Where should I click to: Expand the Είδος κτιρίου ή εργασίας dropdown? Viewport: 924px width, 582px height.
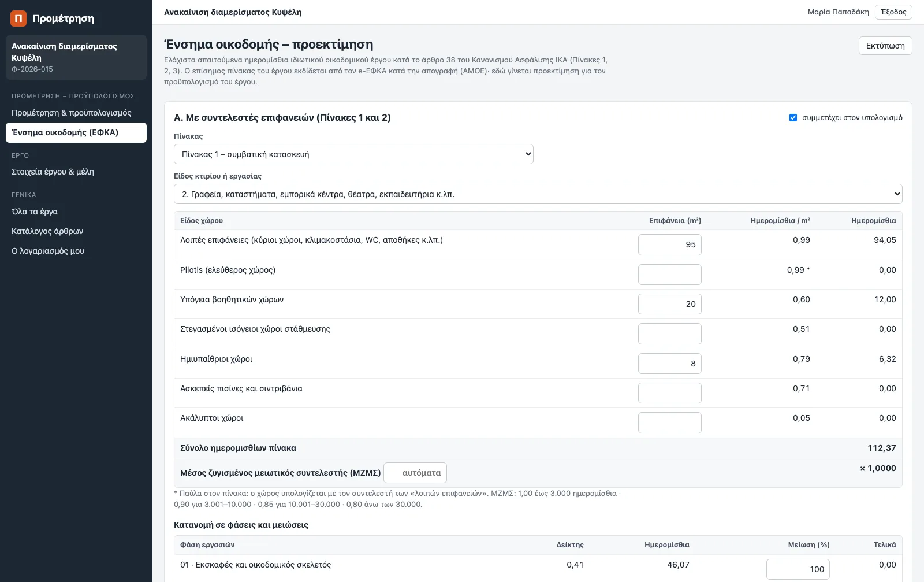(x=538, y=194)
